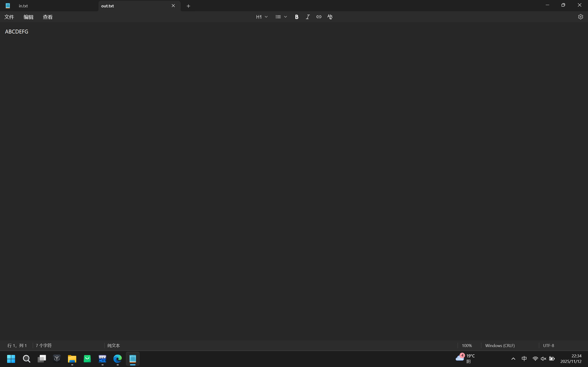Toggle italic formatting in the toolbar
This screenshot has height=367, width=588.
308,17
